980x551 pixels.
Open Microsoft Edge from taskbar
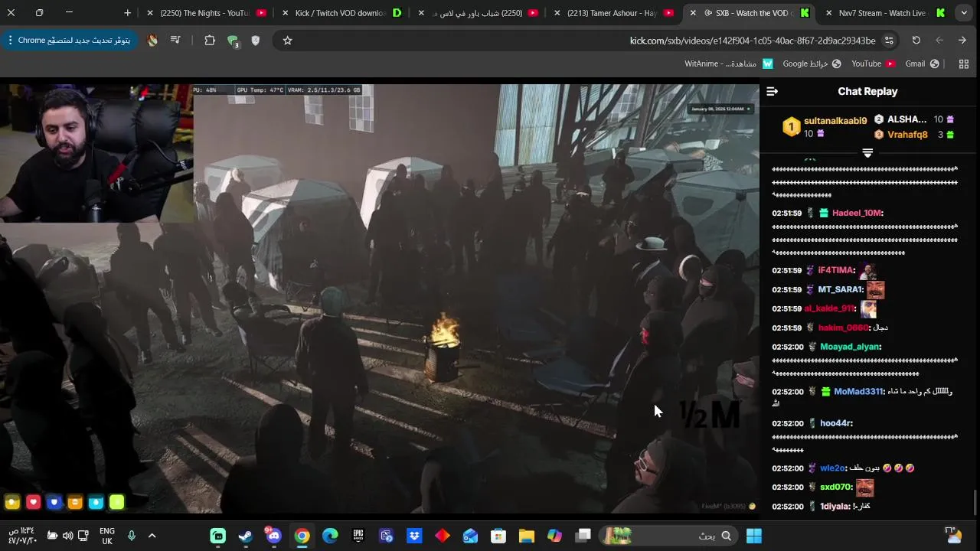click(x=330, y=536)
